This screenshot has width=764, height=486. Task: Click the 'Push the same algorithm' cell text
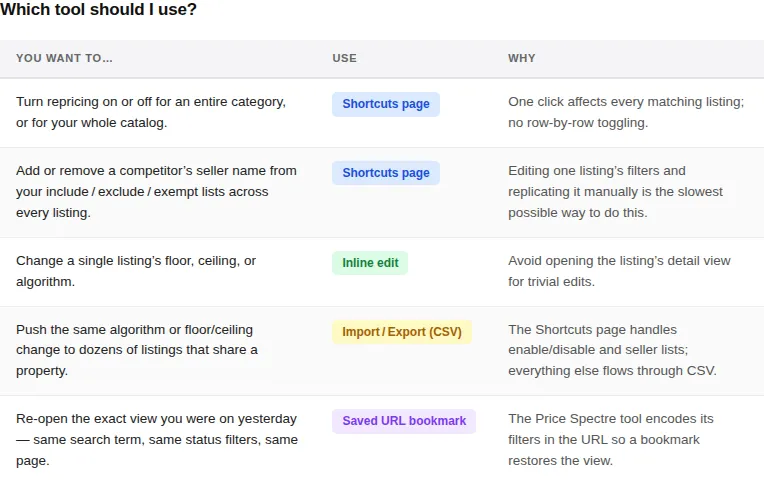pos(137,350)
